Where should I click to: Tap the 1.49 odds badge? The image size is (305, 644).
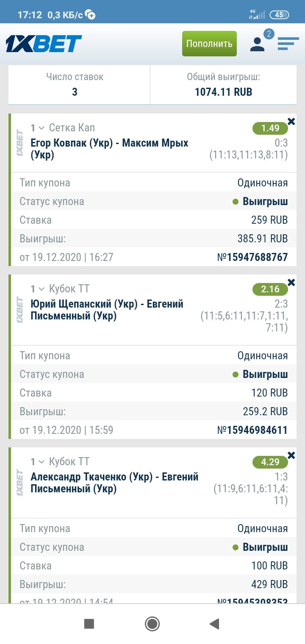tap(270, 128)
